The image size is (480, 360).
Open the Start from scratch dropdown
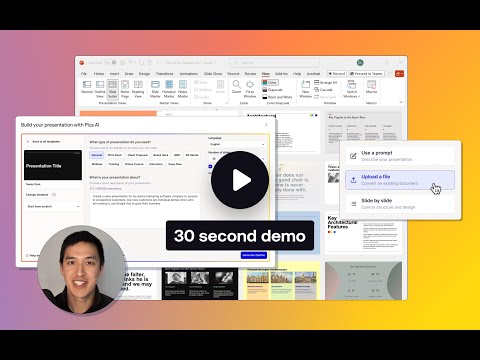(53, 206)
